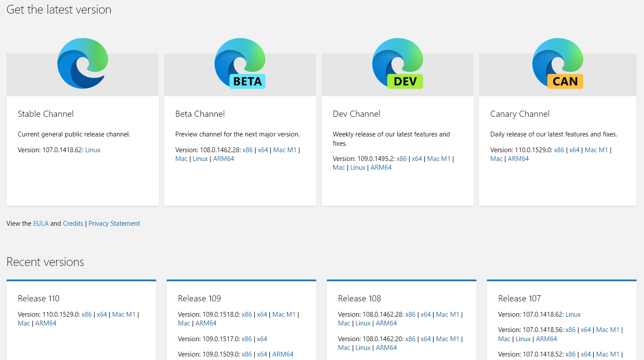The height and width of the screenshot is (360, 644).
Task: Download x64 for version 110.0.1529.0 in Release 110
Action: pos(102,315)
